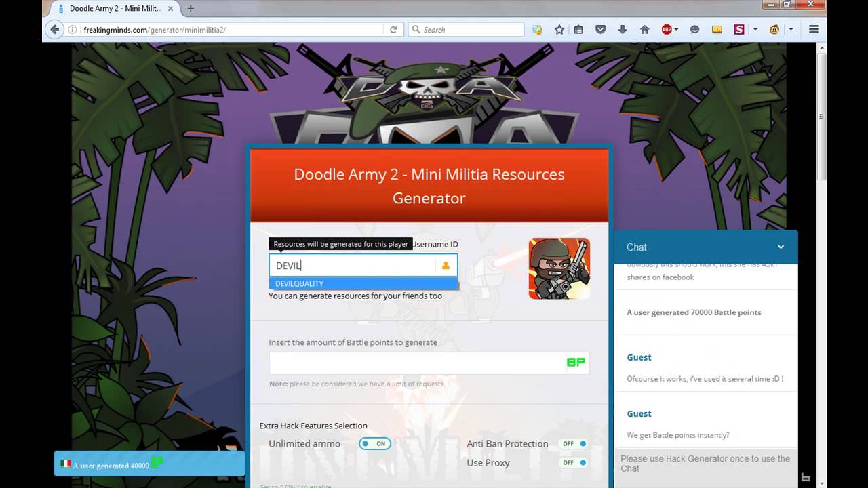The width and height of the screenshot is (868, 488).
Task: Click the monkey face Greasemonkey icon
Action: pos(774,30)
